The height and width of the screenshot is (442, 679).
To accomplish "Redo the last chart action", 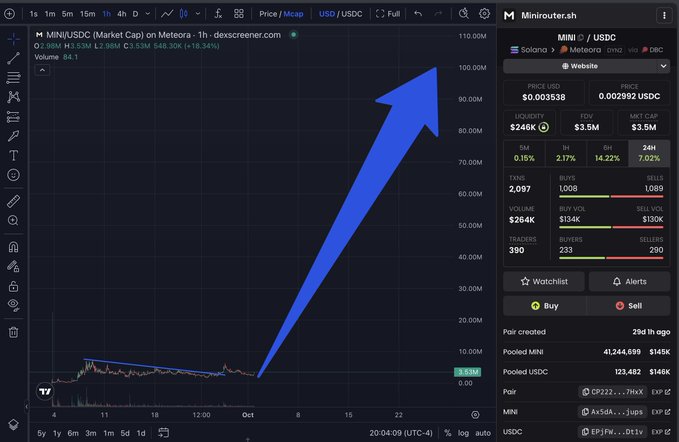I will [x=438, y=14].
